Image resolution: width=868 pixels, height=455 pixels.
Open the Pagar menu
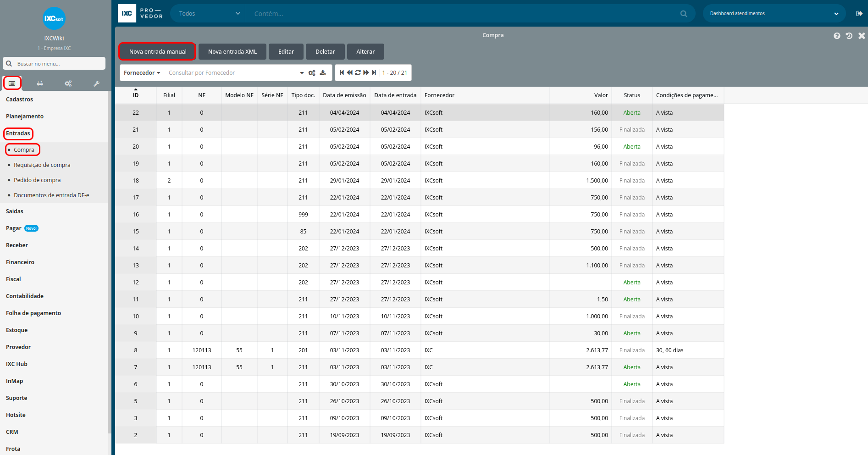click(x=13, y=228)
